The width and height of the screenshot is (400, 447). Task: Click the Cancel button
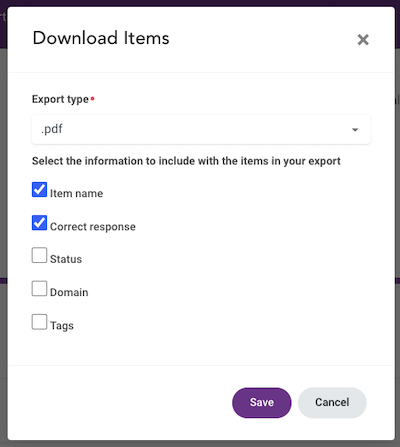pos(332,403)
